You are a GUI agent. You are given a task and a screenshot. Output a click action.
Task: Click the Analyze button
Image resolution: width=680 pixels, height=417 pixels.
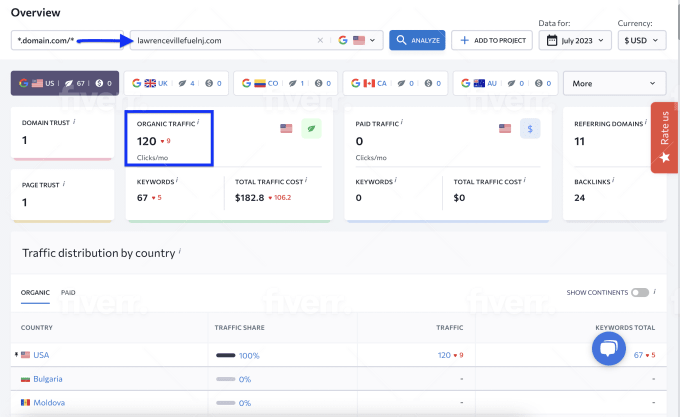tap(417, 40)
